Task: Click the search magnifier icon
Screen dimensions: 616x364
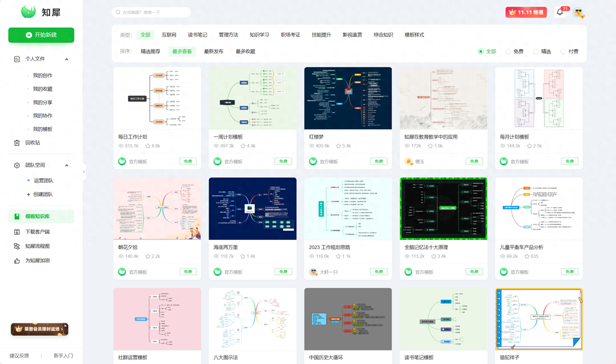Action: coord(118,12)
